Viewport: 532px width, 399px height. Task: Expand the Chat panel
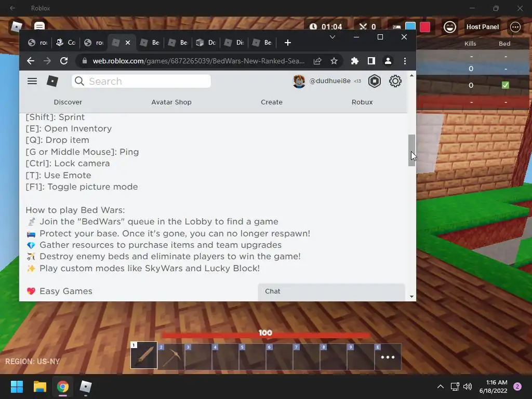(x=331, y=292)
